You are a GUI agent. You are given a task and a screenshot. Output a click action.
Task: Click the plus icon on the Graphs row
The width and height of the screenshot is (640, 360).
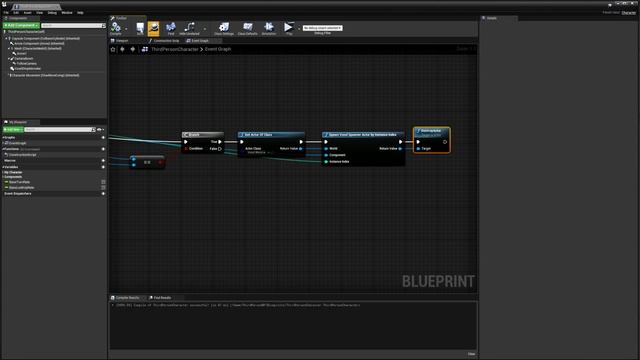coord(103,138)
